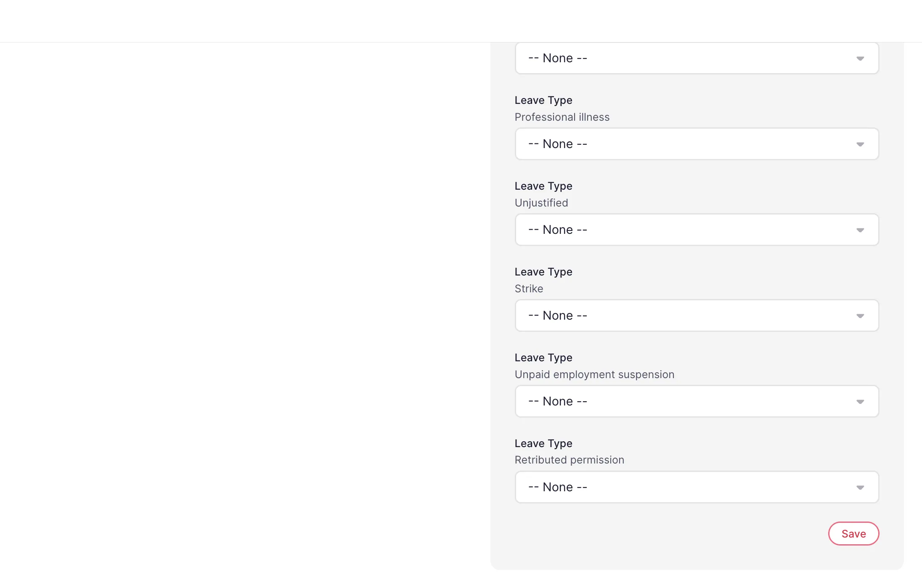Open the Retributed permission dropdown
This screenshot has height=588, width=922.
tap(697, 487)
